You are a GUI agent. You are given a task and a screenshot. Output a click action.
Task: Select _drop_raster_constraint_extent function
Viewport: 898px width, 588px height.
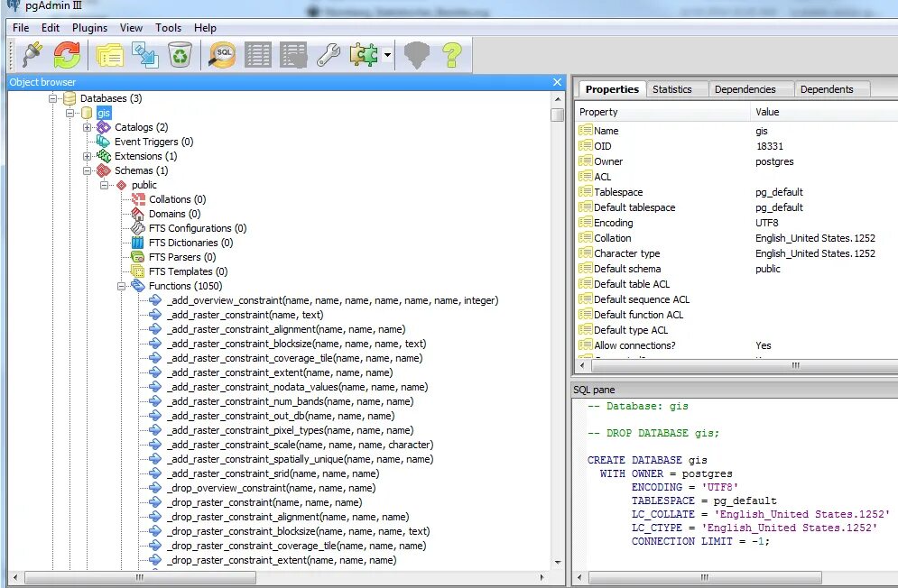click(282, 560)
